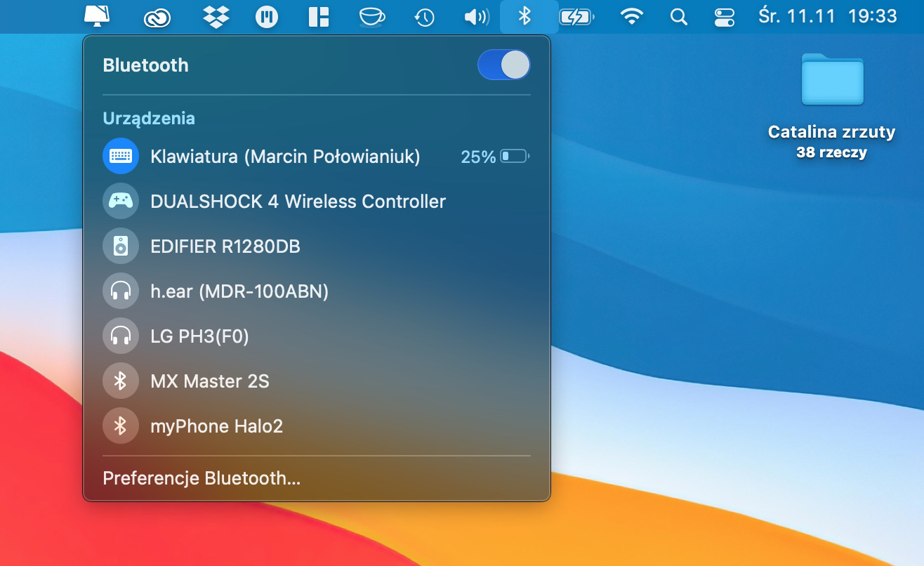Click the Bluetooth panel title
Viewport: 924px width, 566px height.
click(x=145, y=65)
